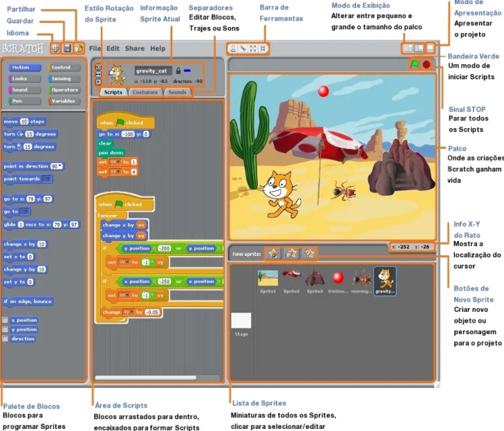
Task: Select the Looks block category
Action: [x=25, y=79]
